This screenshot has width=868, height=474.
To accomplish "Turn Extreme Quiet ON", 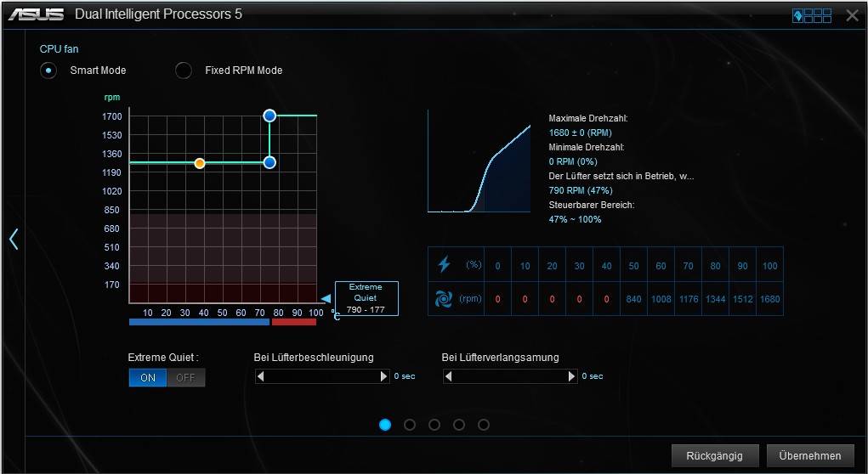I will tap(148, 378).
